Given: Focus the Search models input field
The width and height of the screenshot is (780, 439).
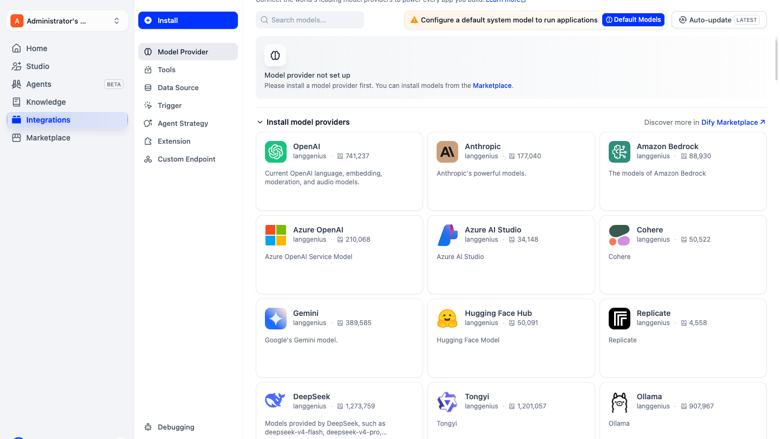Looking at the screenshot, I should tap(309, 20).
